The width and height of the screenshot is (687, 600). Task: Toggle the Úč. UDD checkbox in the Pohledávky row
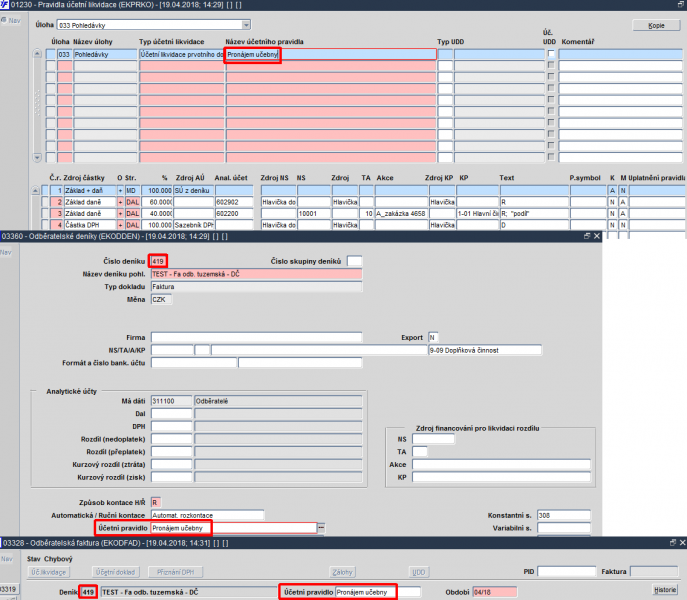(551, 53)
